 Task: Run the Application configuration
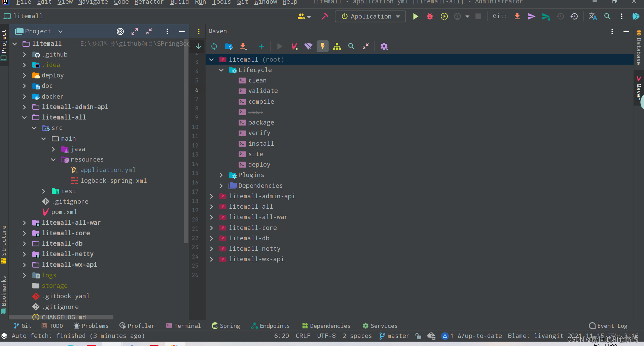[416, 16]
